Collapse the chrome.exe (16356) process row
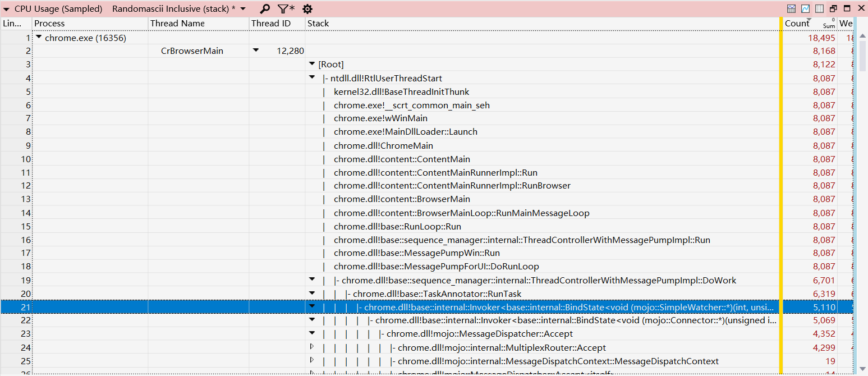This screenshot has width=868, height=376. point(39,38)
